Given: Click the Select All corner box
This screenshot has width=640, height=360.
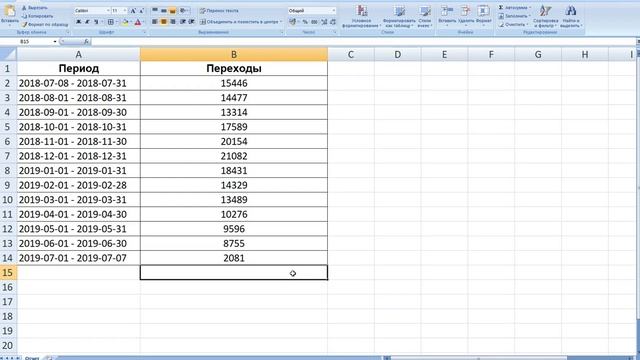Looking at the screenshot, I should [x=8, y=54].
